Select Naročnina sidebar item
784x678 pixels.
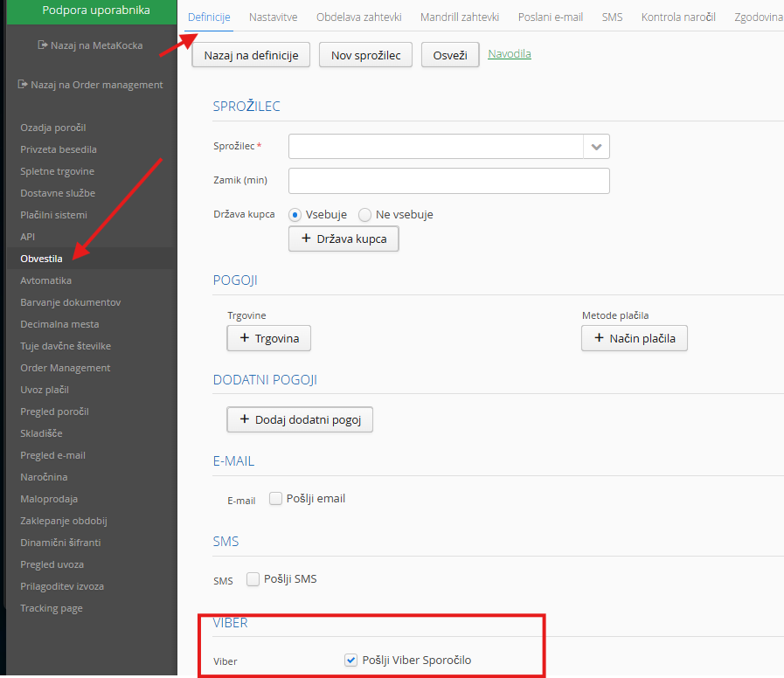[x=44, y=477]
